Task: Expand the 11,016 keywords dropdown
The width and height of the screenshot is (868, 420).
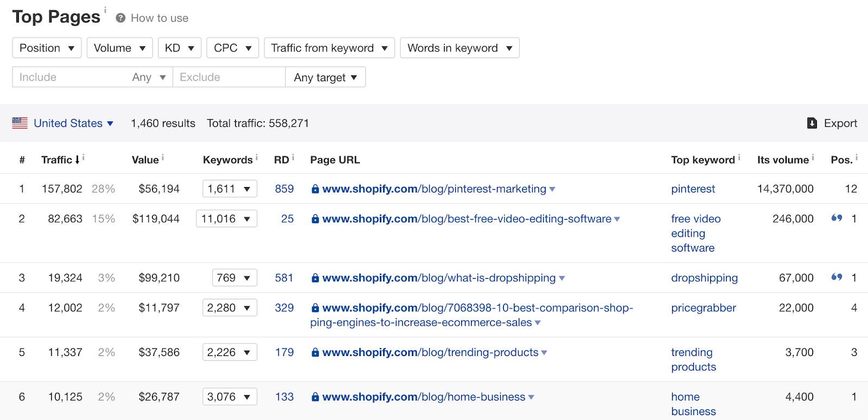Action: (x=226, y=218)
